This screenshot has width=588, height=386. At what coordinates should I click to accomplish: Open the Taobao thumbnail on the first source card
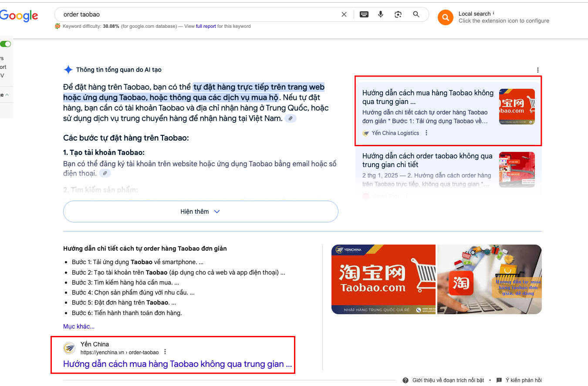point(517,107)
